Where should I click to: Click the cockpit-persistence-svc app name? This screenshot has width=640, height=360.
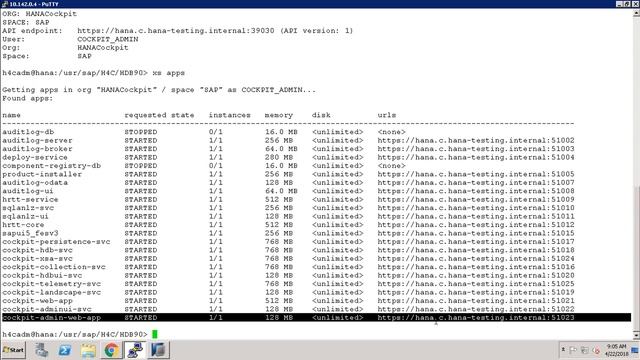pos(56,242)
